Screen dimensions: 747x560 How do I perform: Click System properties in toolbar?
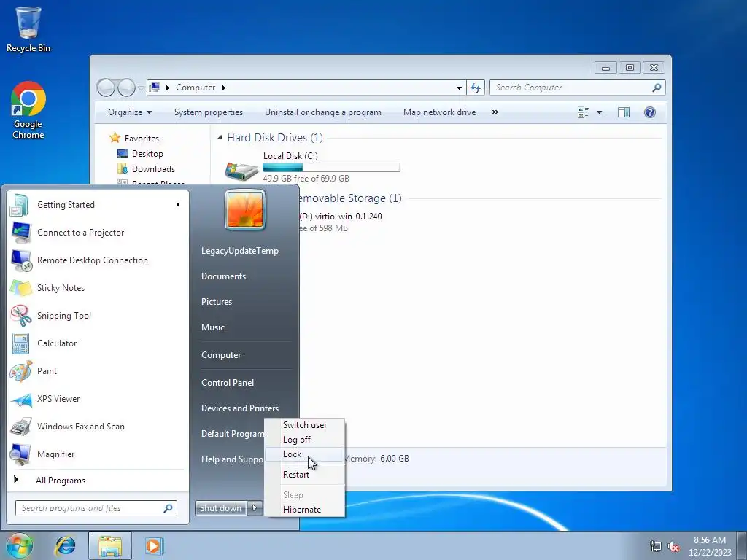(208, 112)
